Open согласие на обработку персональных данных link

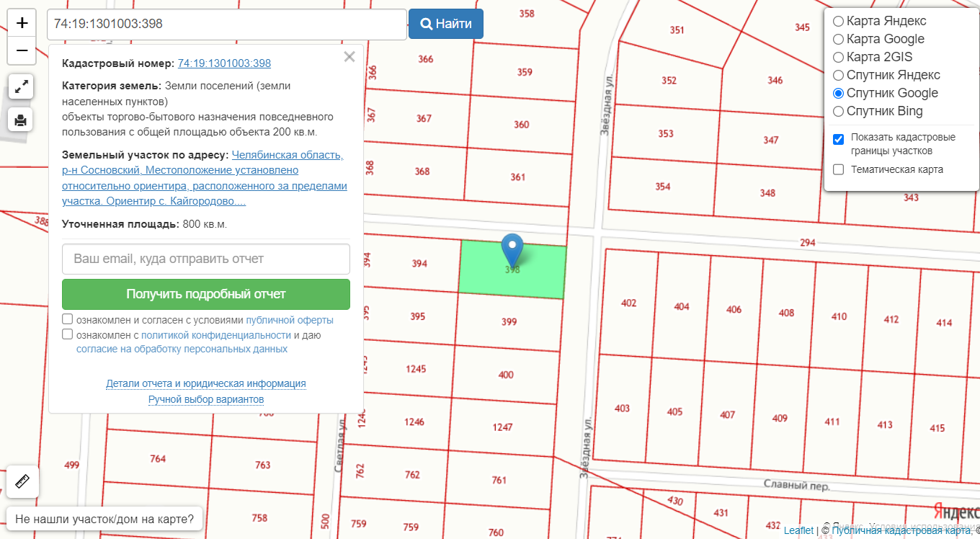(x=182, y=349)
